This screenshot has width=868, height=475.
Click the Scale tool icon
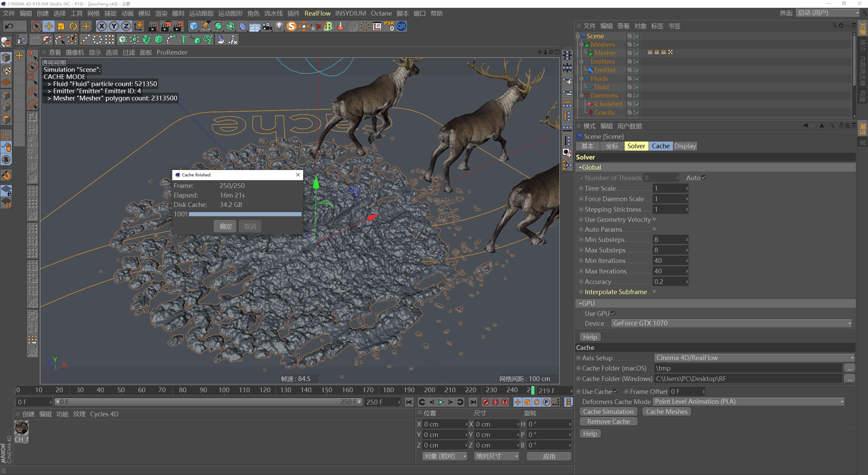click(61, 26)
